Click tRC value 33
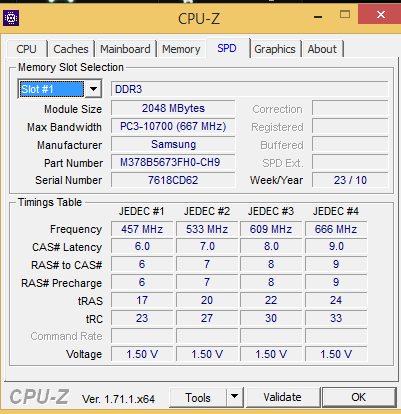Image resolution: width=401 pixels, height=414 pixels. pyautogui.click(x=336, y=318)
